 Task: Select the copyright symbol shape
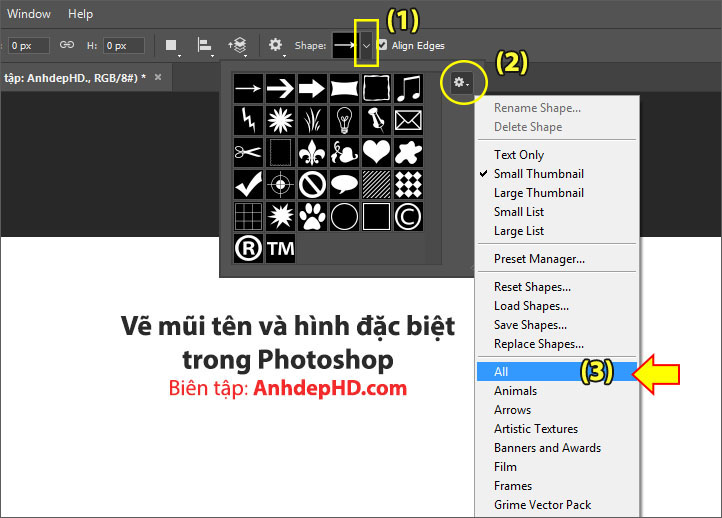point(408,216)
